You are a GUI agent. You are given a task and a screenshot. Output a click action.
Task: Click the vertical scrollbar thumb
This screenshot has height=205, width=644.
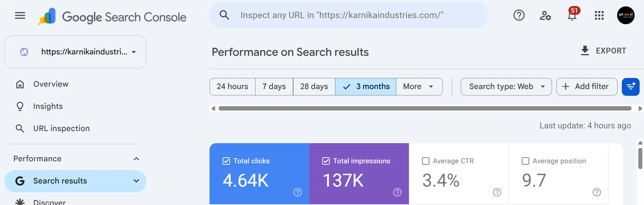coord(640,158)
